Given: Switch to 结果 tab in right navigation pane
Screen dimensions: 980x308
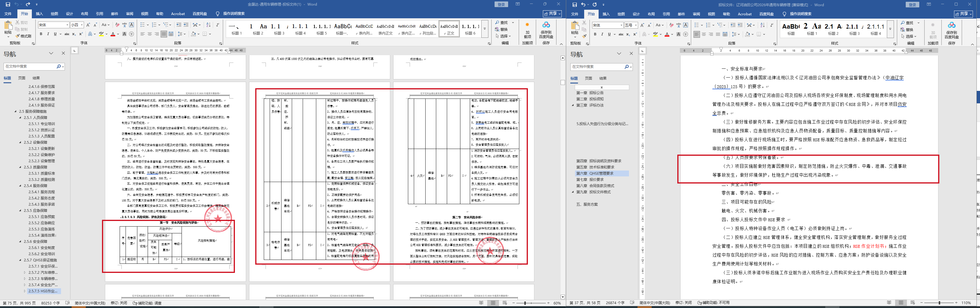Looking at the screenshot, I should click(x=603, y=78).
